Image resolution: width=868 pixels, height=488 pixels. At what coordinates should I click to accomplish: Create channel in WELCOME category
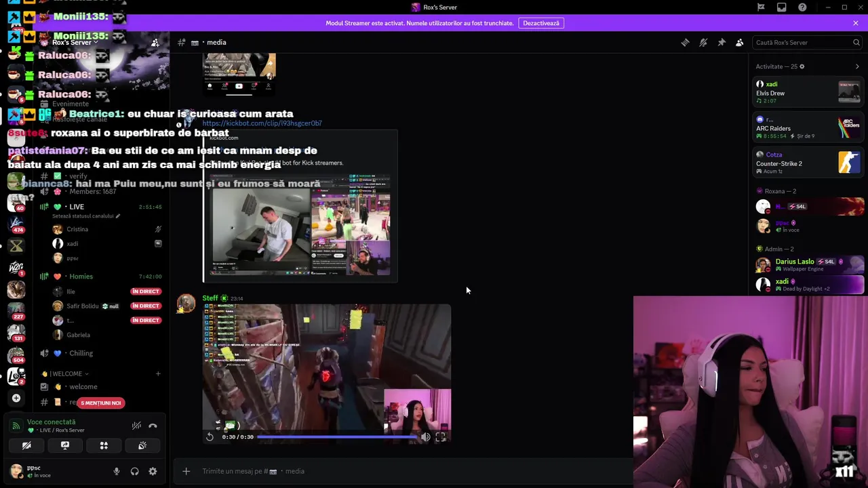(158, 373)
